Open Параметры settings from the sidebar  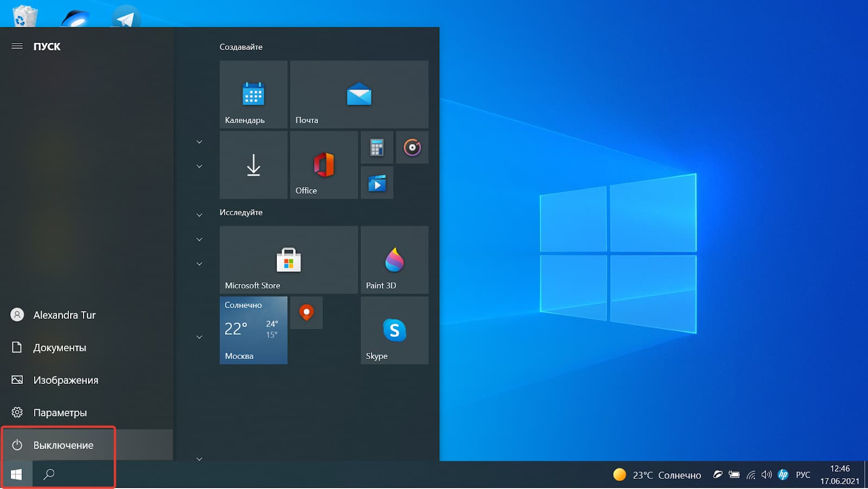(x=60, y=413)
